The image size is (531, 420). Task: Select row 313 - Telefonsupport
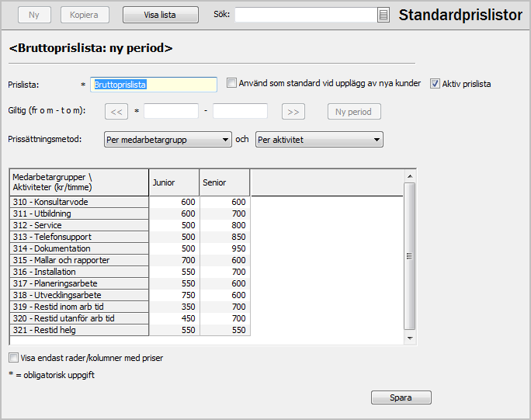[x=78, y=237]
